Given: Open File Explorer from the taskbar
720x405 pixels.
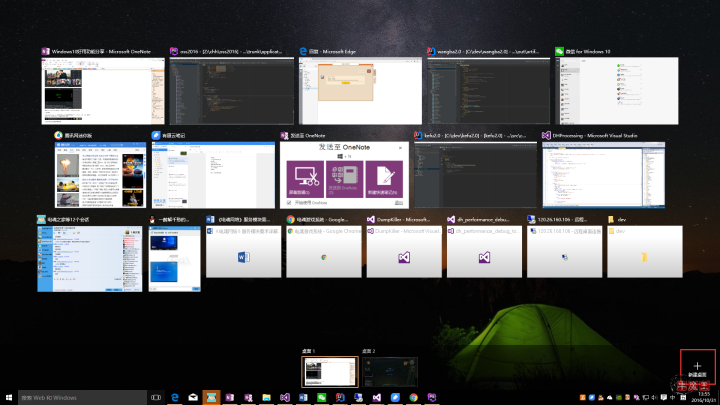Looking at the screenshot, I should pos(266,398).
